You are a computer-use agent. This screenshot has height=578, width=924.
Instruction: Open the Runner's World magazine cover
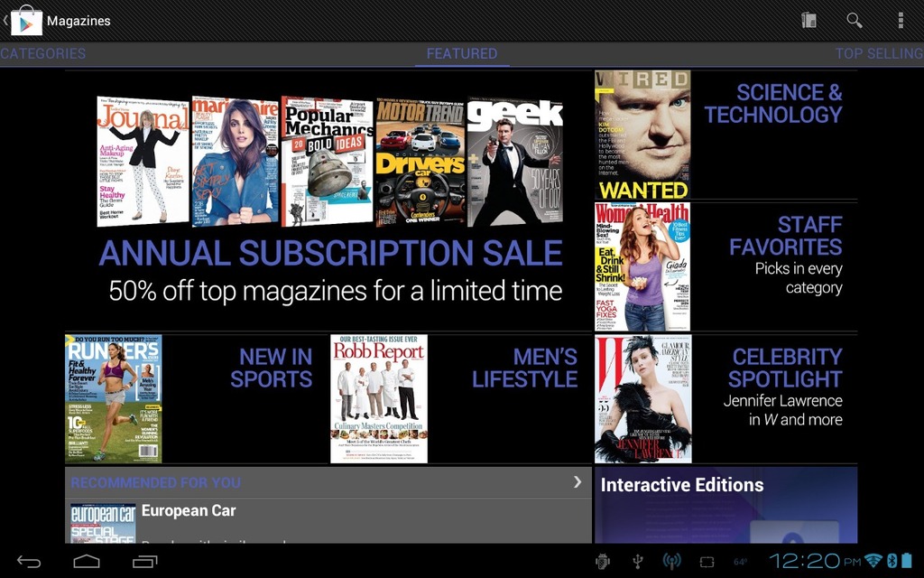(113, 399)
